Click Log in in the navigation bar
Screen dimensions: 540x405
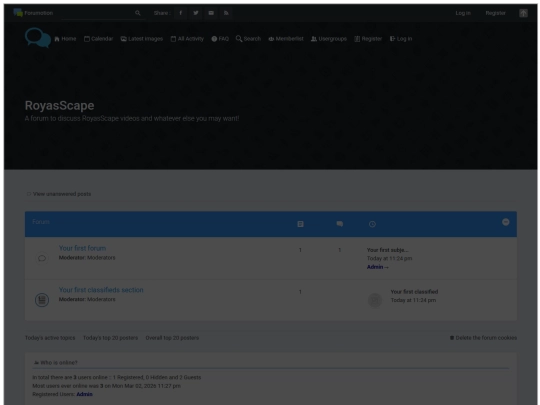tap(401, 39)
